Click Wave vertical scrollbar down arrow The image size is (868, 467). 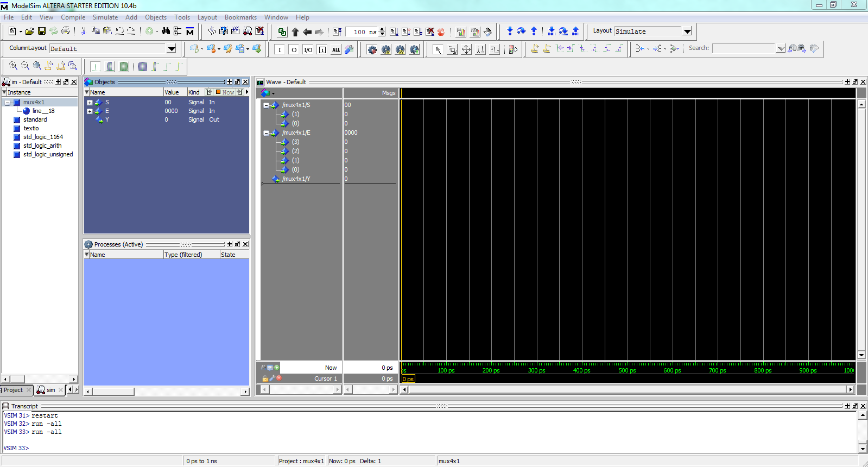pos(861,355)
